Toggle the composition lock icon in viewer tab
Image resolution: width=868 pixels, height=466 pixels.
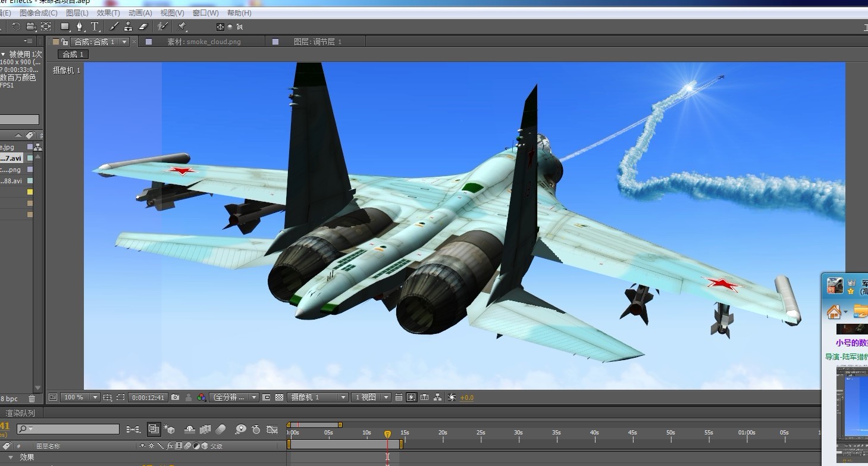pyautogui.click(x=64, y=42)
